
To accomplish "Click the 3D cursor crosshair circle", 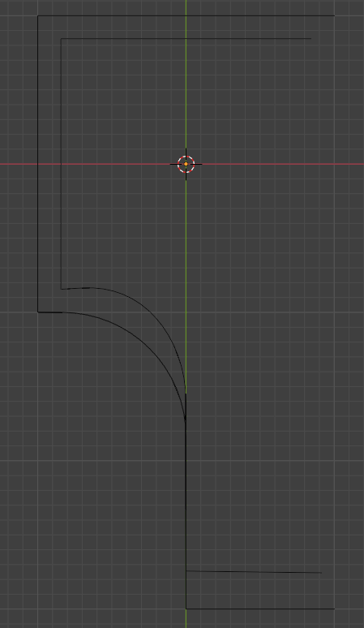I will pos(186,164).
